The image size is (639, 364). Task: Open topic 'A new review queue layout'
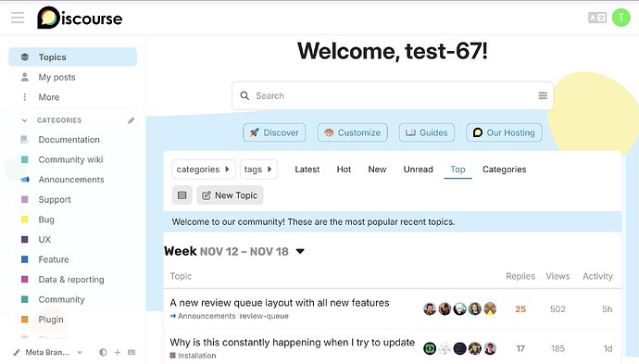tap(280, 303)
